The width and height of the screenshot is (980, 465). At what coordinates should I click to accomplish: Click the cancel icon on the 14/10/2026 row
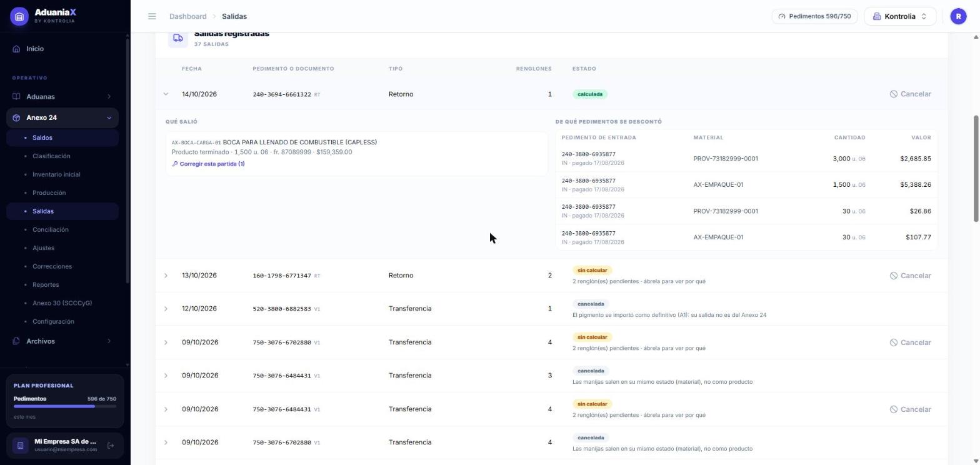coord(894,94)
